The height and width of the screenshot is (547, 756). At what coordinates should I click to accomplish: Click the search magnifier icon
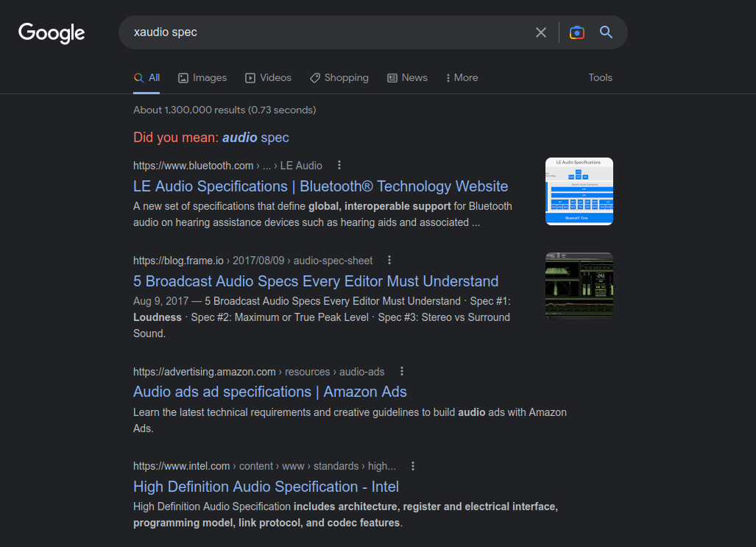click(x=605, y=32)
